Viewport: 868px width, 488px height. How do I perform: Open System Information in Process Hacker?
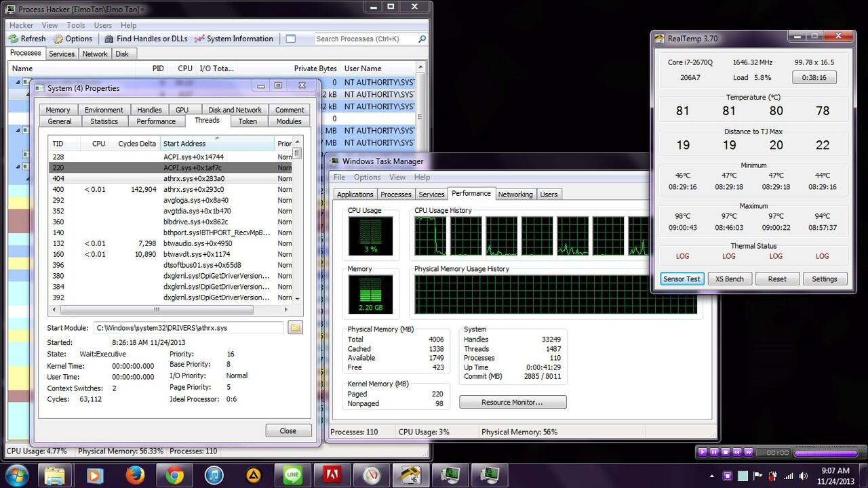(233, 39)
